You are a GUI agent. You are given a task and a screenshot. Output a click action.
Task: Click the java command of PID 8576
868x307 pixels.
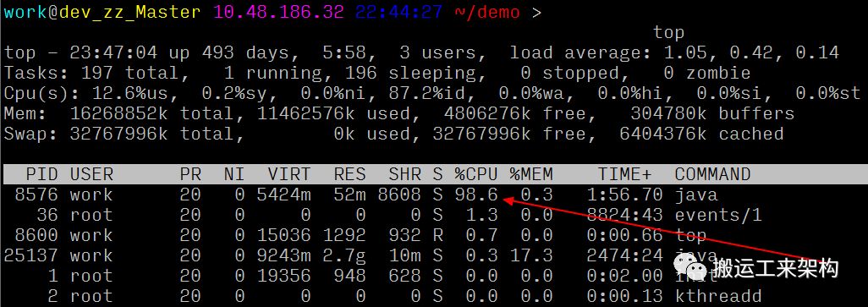(696, 195)
